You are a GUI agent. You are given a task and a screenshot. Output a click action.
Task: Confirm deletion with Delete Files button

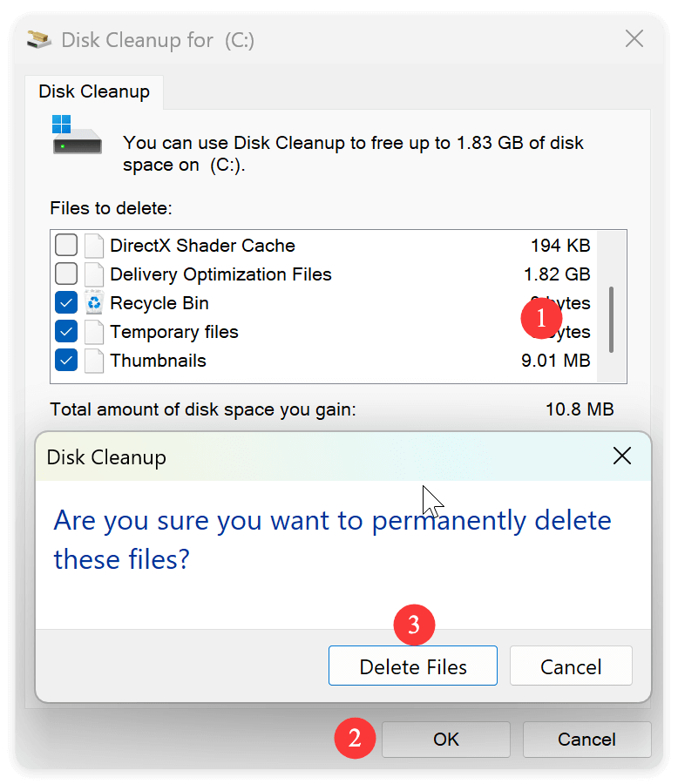point(412,666)
